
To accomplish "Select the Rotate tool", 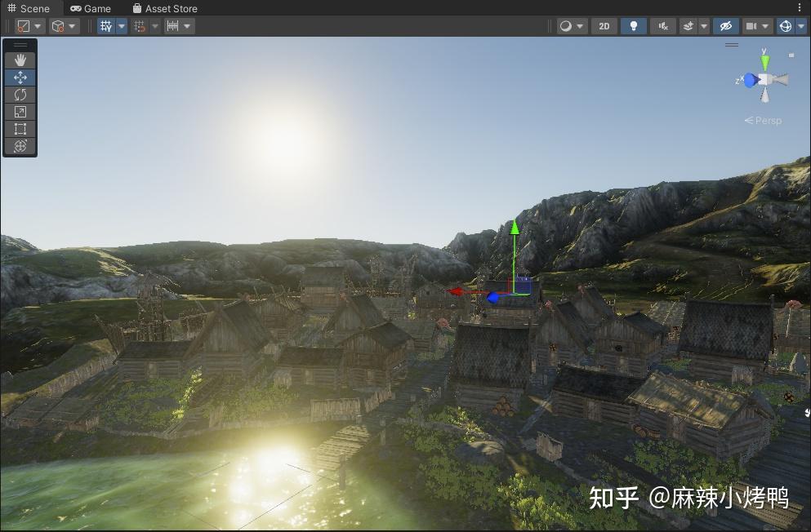I will pyautogui.click(x=20, y=94).
